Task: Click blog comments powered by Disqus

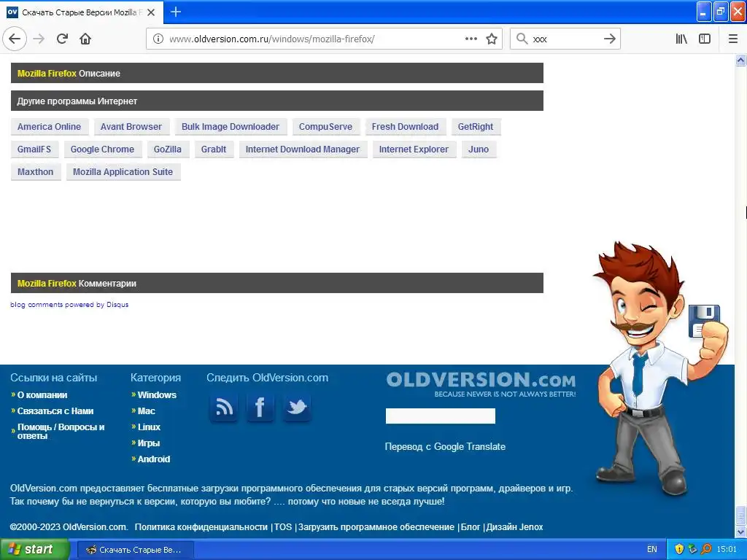Action: (x=69, y=304)
